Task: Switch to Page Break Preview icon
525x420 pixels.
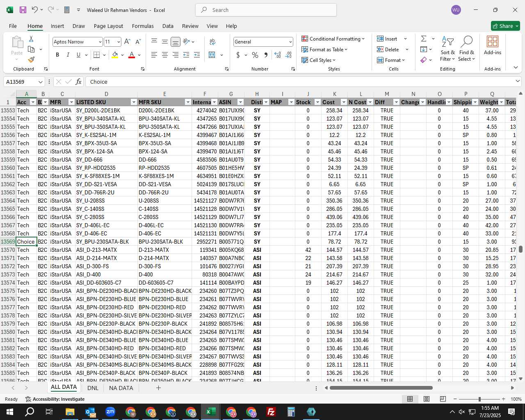Action: pyautogui.click(x=443, y=399)
